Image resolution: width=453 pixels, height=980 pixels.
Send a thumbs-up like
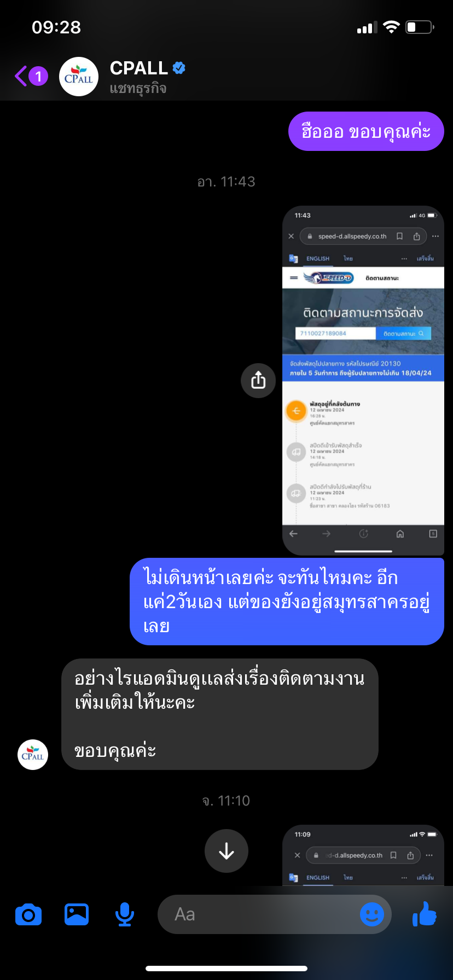(x=425, y=913)
